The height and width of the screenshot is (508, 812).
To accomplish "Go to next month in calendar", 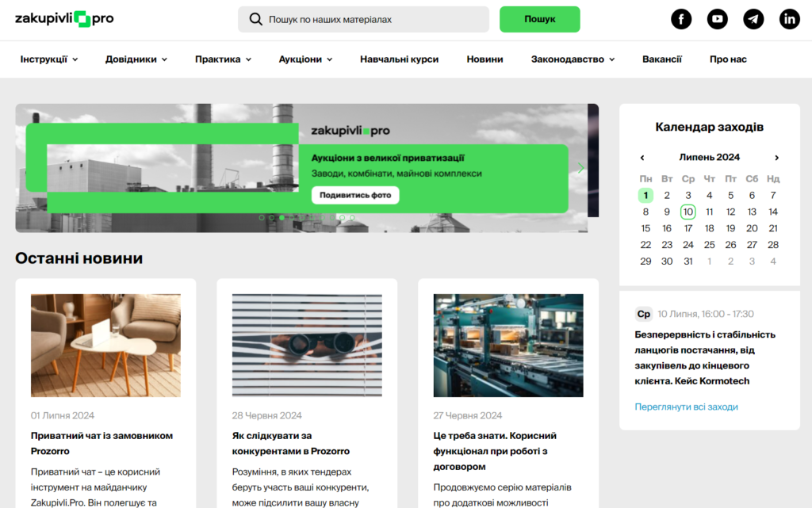I will coord(776,158).
